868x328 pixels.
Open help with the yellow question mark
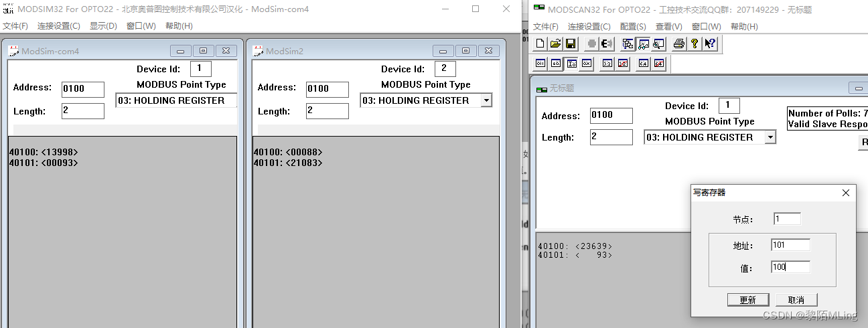(x=695, y=44)
